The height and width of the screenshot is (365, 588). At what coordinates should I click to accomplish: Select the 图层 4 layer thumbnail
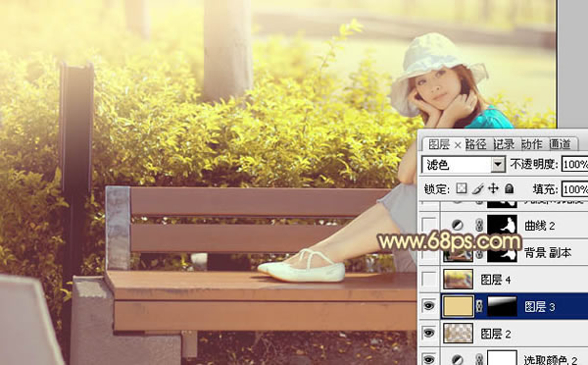[458, 279]
